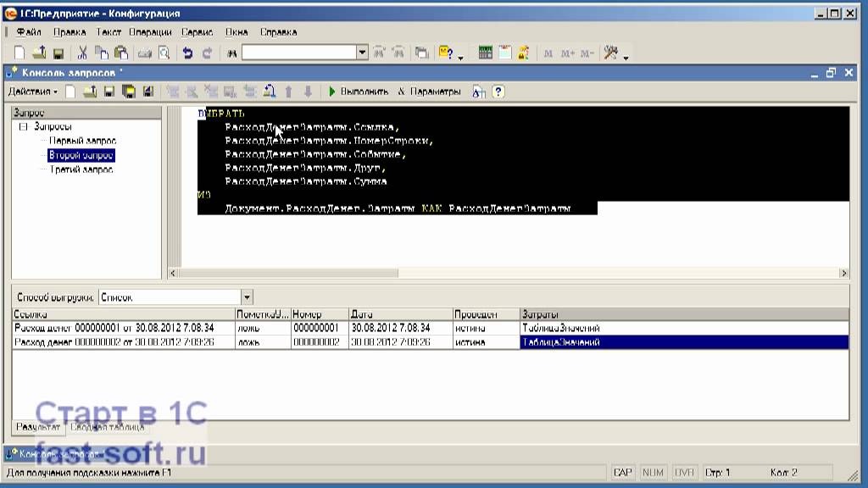
Task: Click the binoculars Find icon
Action: coord(232,53)
